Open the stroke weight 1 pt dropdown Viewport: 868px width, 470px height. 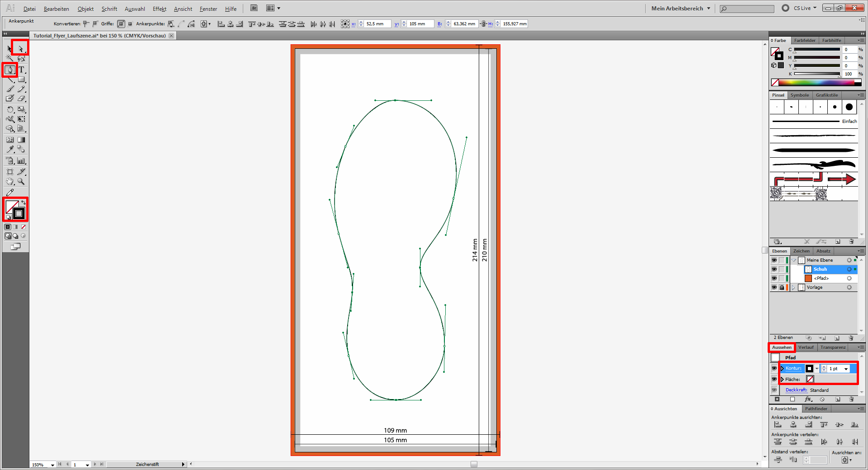point(846,369)
